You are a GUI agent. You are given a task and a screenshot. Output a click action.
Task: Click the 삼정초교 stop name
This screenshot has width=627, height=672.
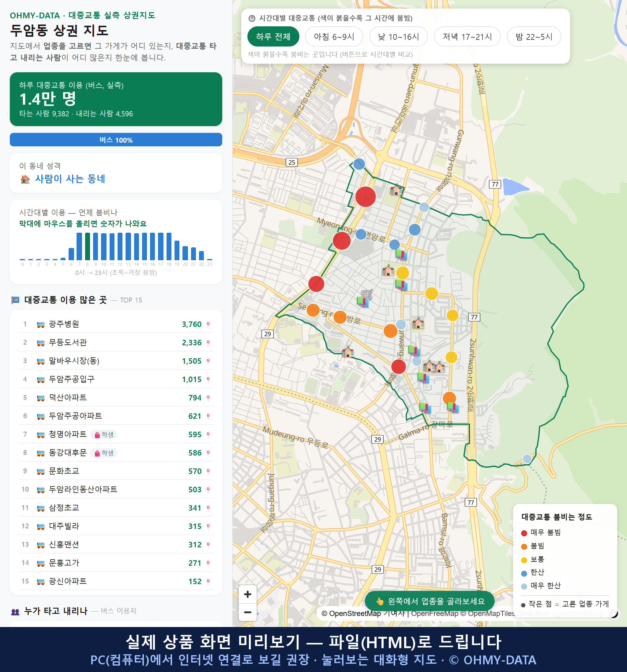(x=64, y=508)
